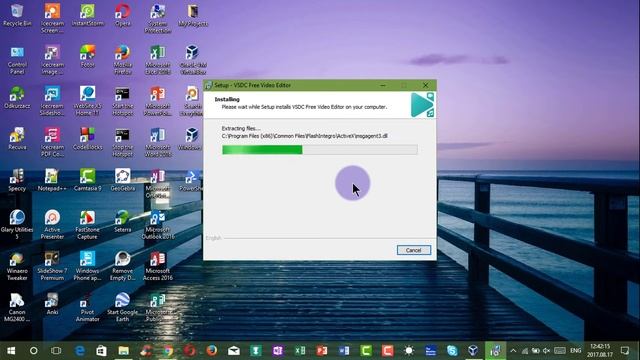Open the volume control in system tray
Viewport: 640px width, 360px height.
546,351
